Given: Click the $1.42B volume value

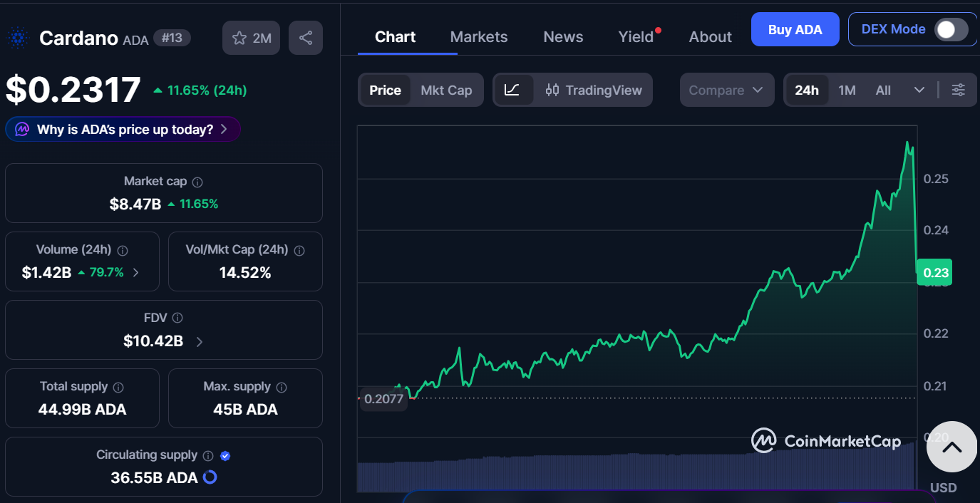Looking at the screenshot, I should point(46,272).
